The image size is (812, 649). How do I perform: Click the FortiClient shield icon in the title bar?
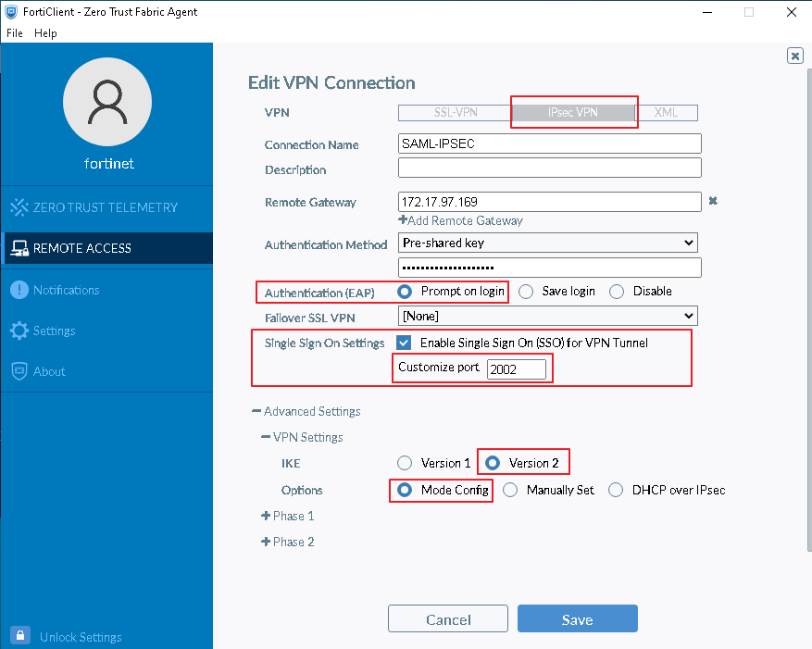pyautogui.click(x=11, y=11)
